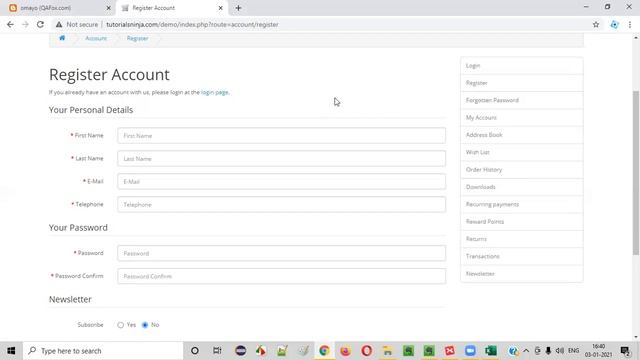
Task: Open Returns in sidebar
Action: tap(522, 239)
